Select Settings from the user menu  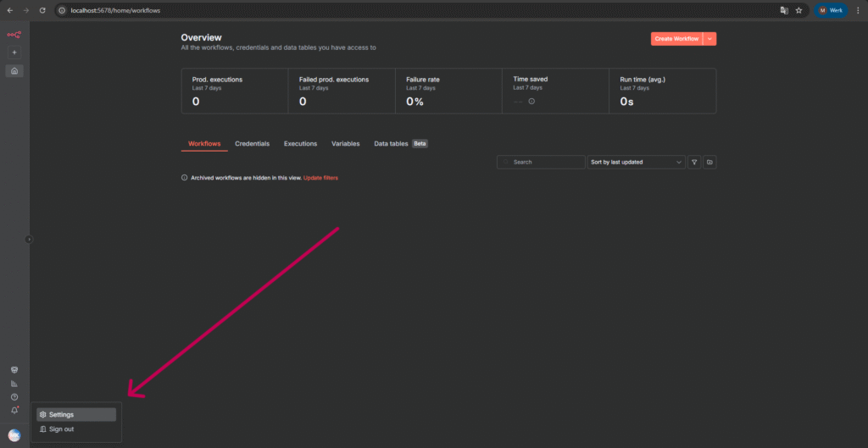pyautogui.click(x=76, y=415)
